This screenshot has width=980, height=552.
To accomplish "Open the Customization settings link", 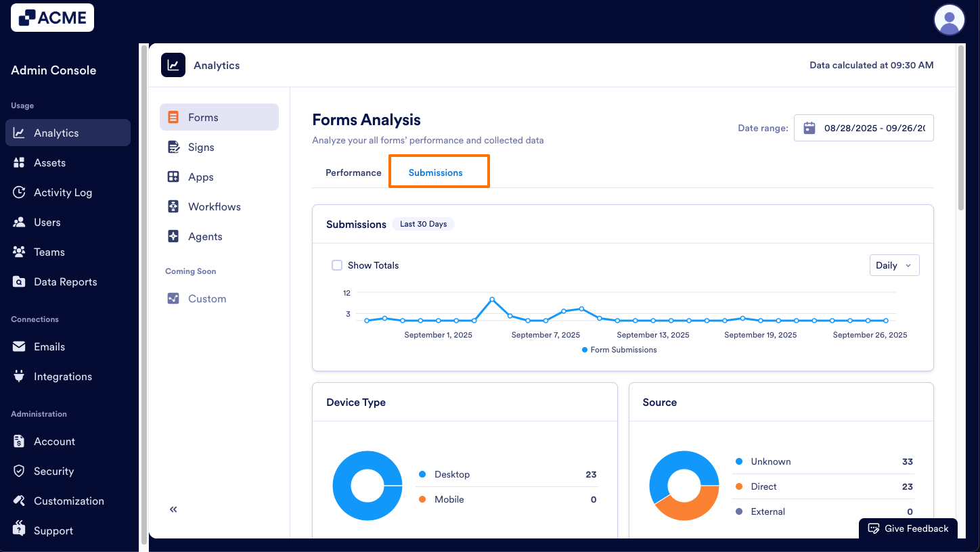I will coord(68,501).
